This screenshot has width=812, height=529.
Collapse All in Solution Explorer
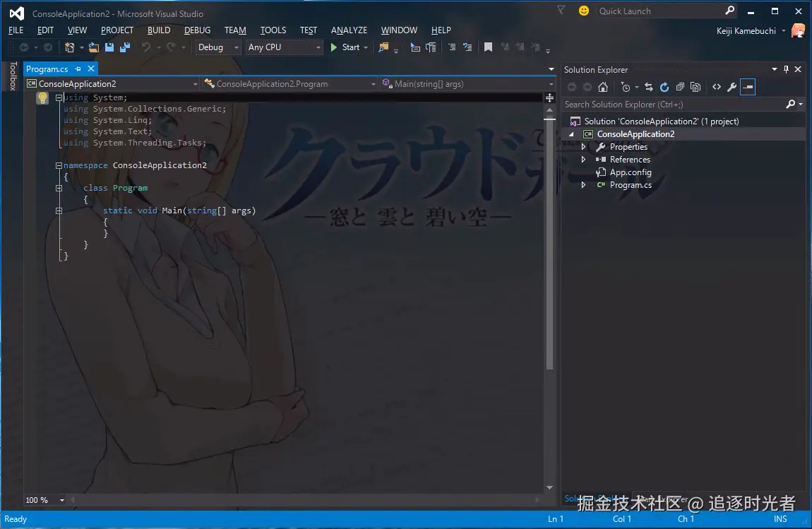click(680, 87)
